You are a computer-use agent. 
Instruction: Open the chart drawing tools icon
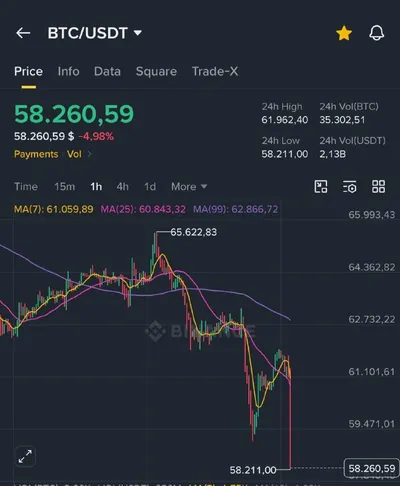point(321,186)
